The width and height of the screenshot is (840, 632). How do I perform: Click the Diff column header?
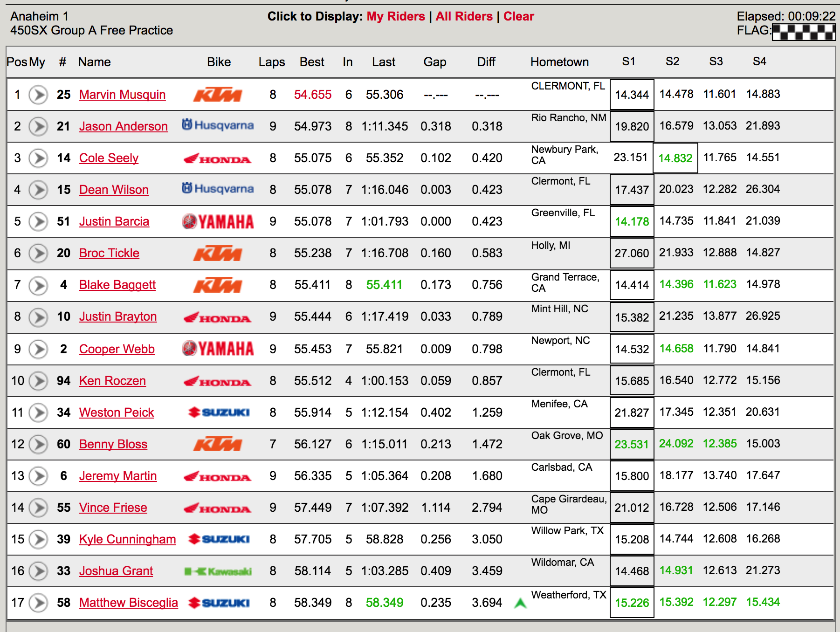(x=486, y=62)
